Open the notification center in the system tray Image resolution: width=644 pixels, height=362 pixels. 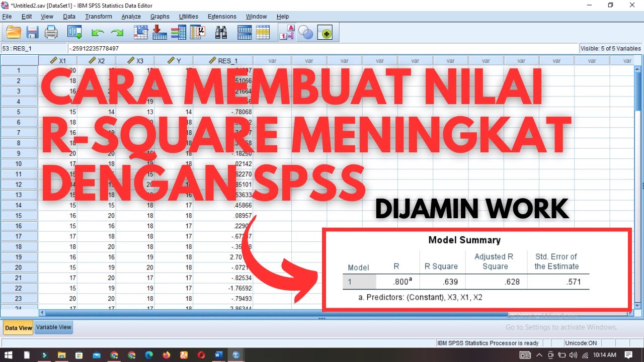628,355
